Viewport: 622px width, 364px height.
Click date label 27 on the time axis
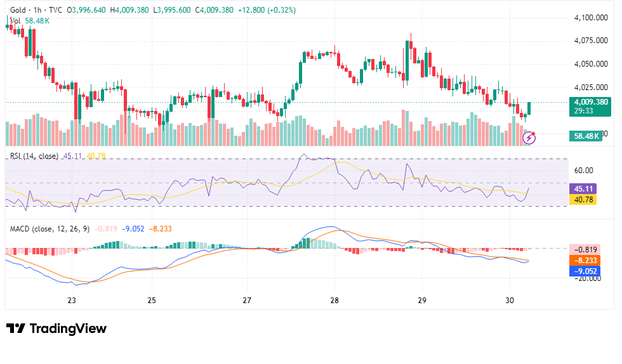tap(247, 300)
